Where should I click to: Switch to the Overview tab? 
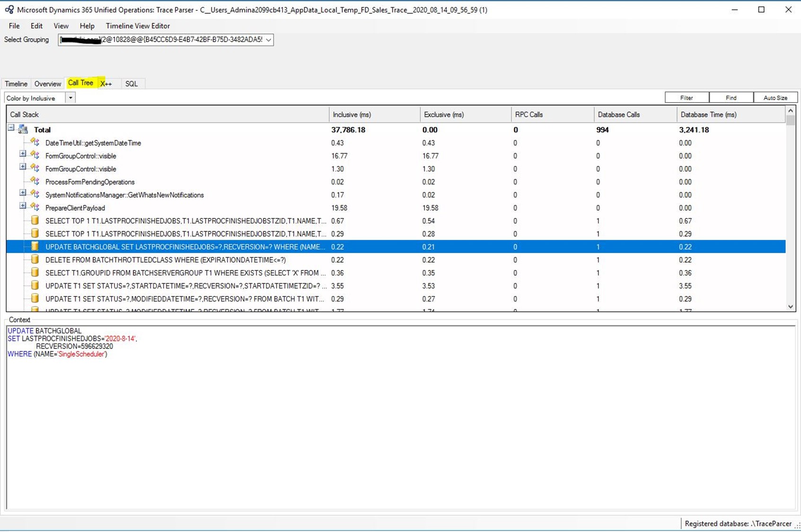(48, 84)
